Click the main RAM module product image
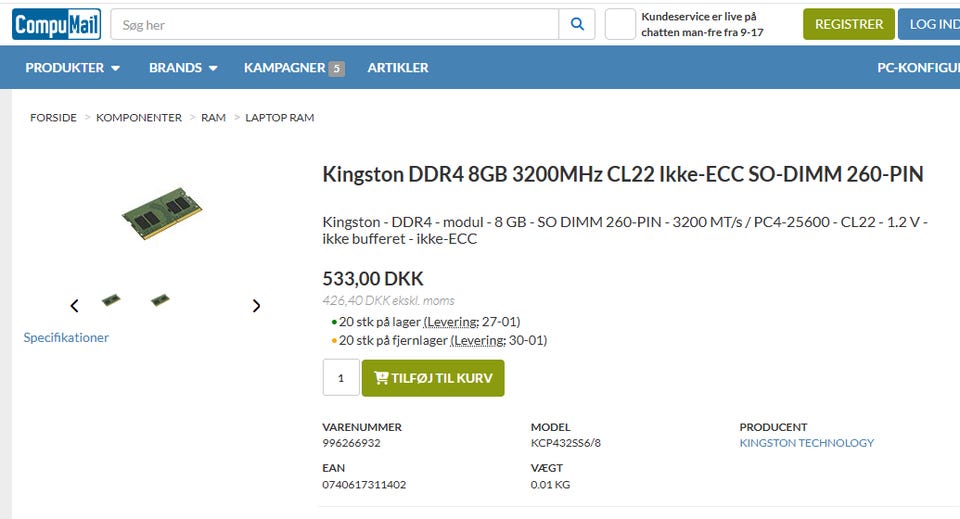960x519 pixels. pos(163,211)
